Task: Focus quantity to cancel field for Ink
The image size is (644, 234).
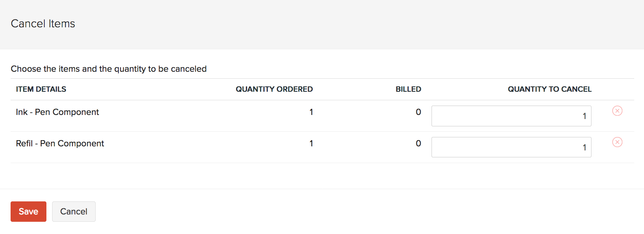Action: 511,116
